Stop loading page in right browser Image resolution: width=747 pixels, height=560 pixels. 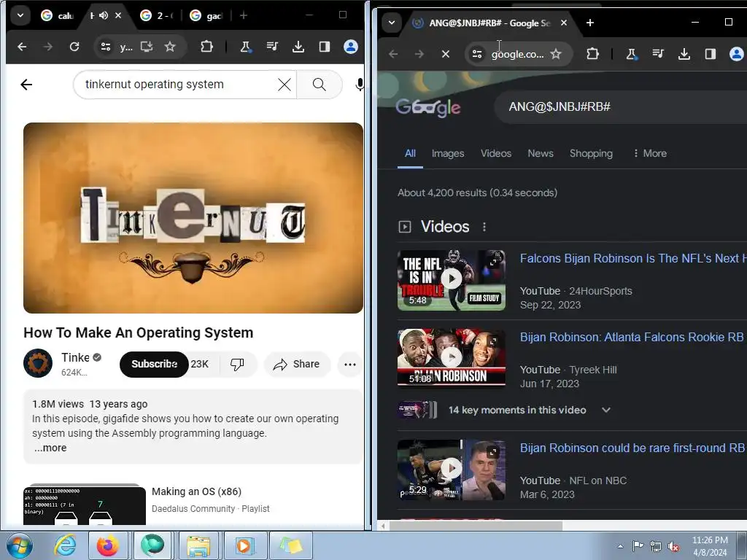[446, 54]
